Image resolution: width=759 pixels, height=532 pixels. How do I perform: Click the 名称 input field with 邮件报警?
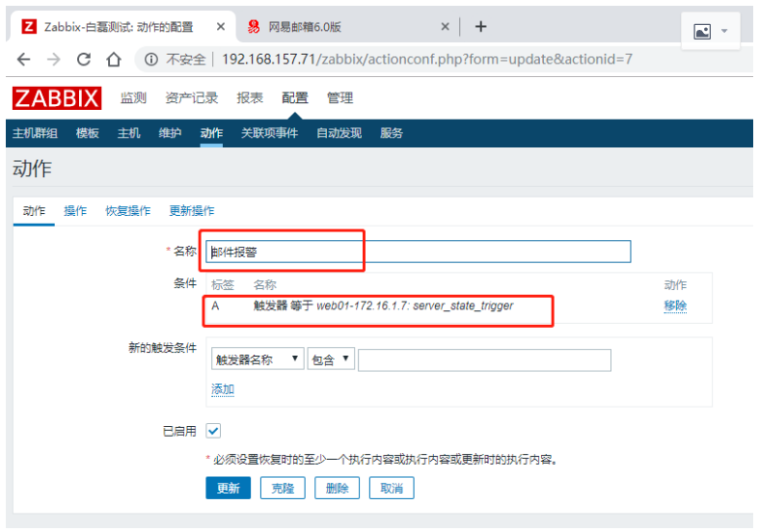click(x=419, y=252)
